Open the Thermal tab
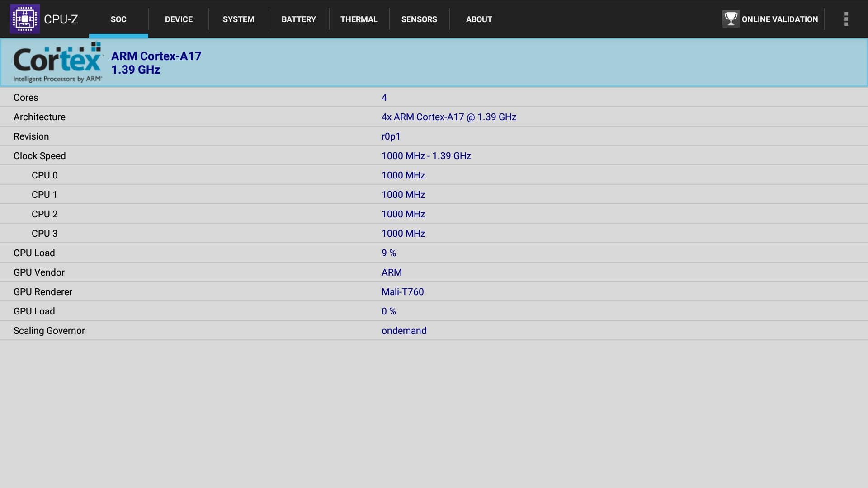Viewport: 868px width, 488px height. (359, 19)
